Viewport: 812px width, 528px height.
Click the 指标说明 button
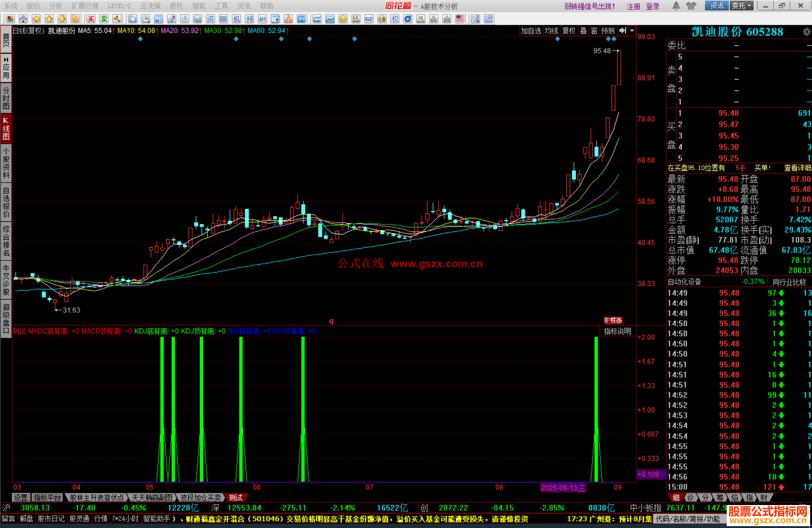tap(617, 331)
